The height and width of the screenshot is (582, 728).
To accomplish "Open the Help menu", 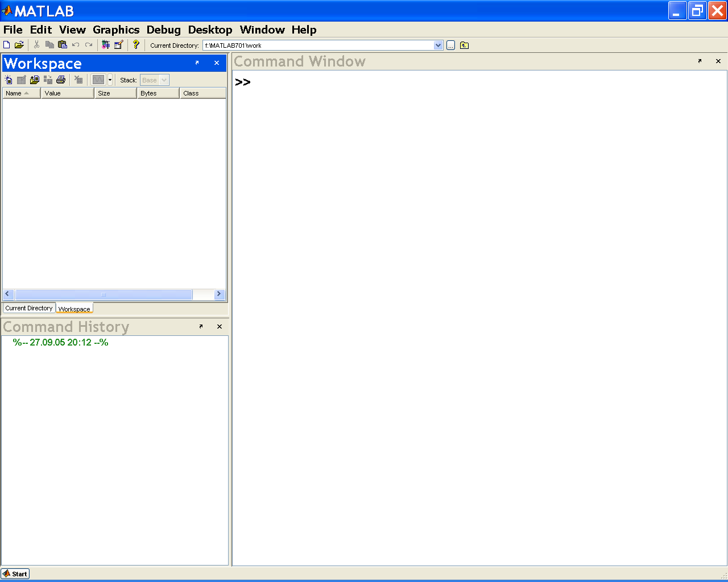I will (304, 30).
